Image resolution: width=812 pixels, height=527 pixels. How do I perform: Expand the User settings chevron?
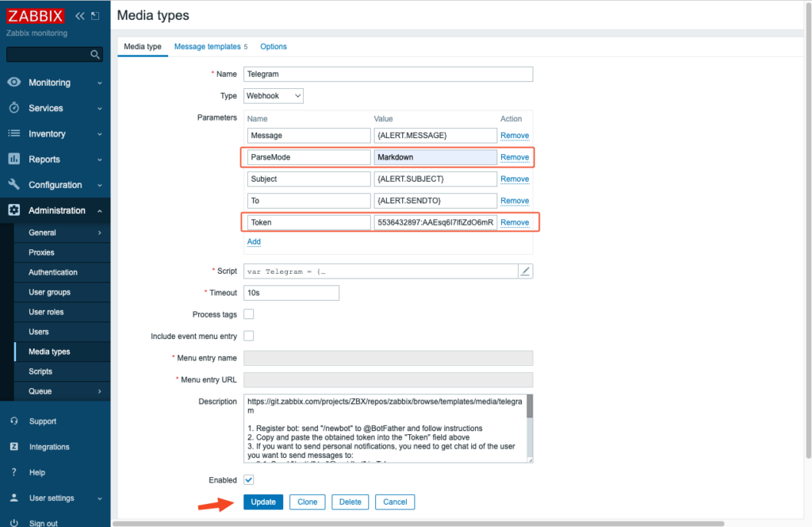99,498
